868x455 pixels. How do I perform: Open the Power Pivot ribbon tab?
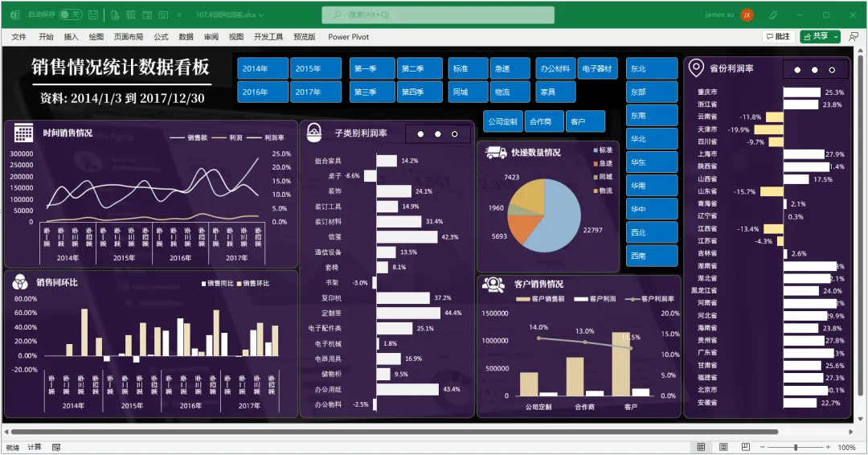348,36
